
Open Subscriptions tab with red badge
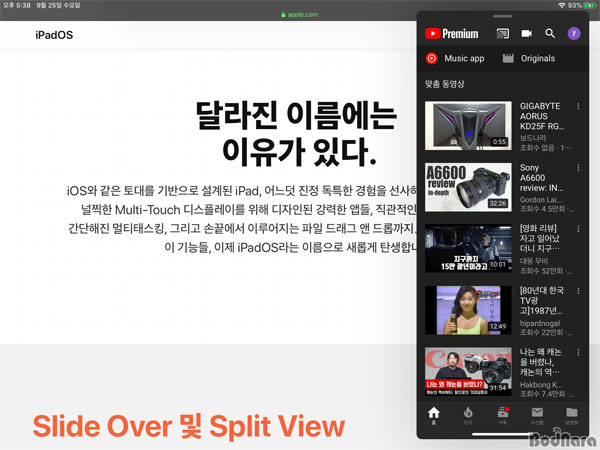point(503,415)
